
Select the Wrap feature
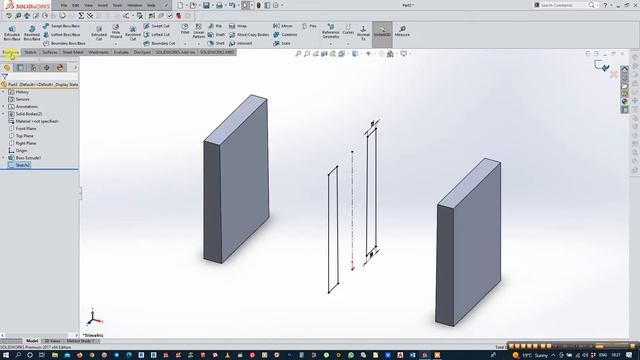point(238,26)
